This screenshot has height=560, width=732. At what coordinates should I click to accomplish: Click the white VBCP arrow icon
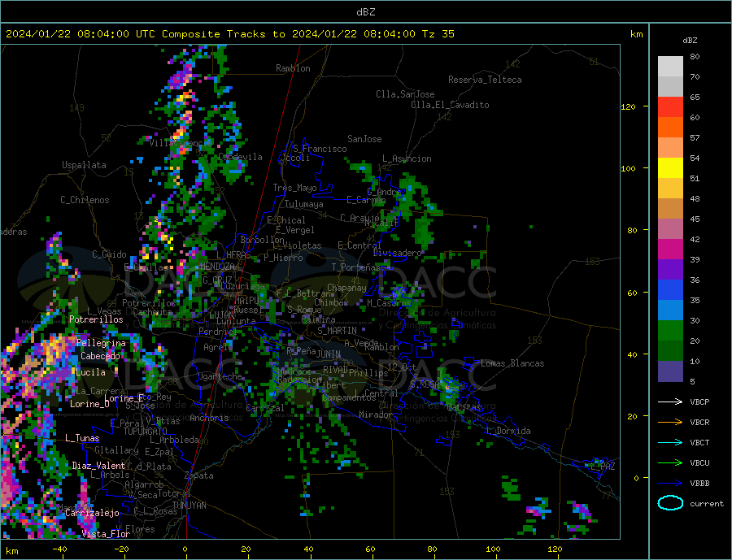670,402
